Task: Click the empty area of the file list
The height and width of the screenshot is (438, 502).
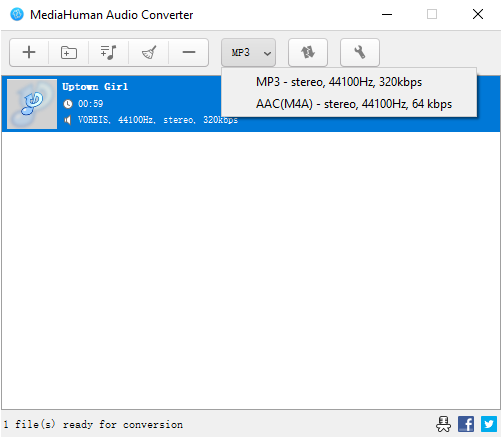Action: tap(251, 270)
